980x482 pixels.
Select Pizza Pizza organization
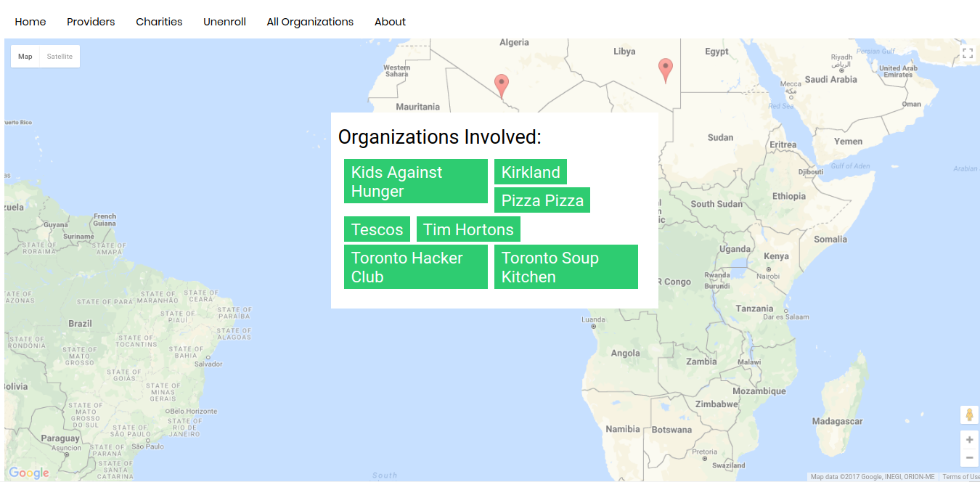tap(542, 200)
